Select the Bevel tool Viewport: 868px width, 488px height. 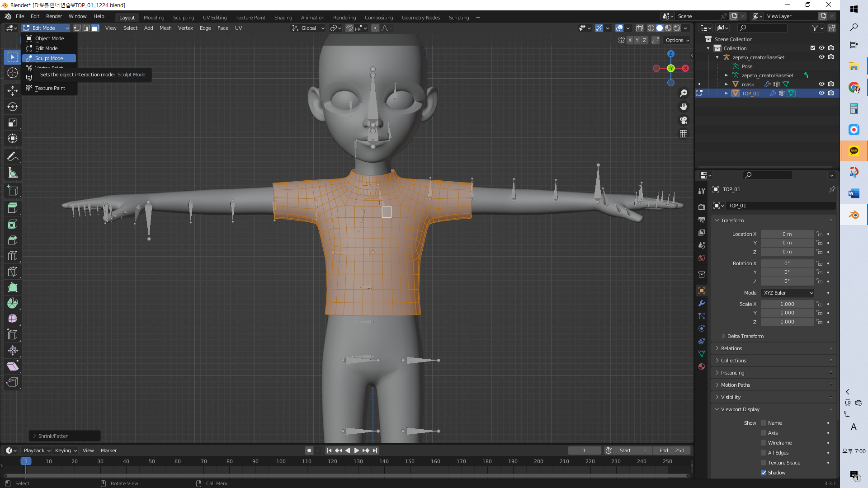click(13, 240)
